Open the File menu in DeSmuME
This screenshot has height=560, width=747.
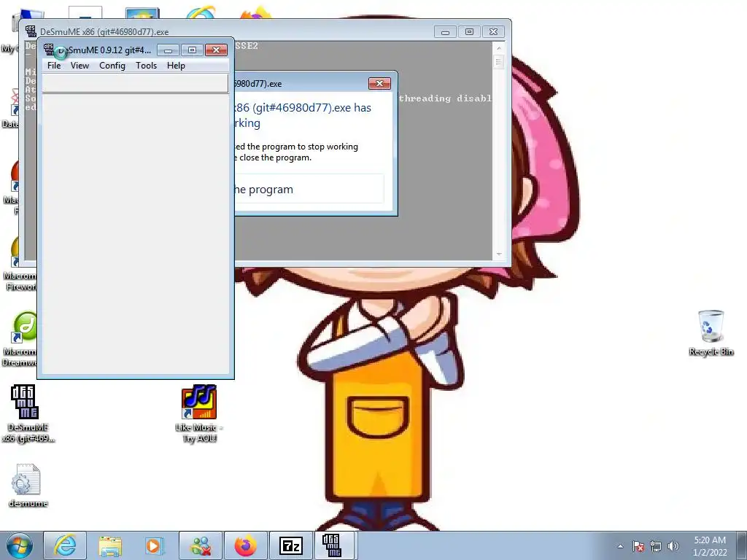54,66
